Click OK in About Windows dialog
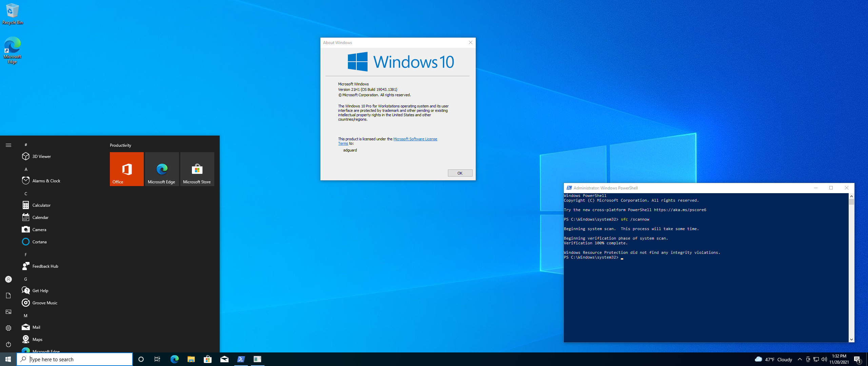This screenshot has width=868, height=366. click(460, 173)
